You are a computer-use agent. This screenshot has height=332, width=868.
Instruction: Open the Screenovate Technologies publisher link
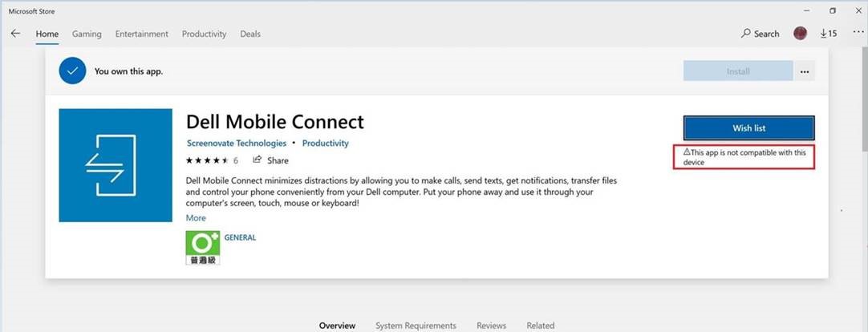pos(236,144)
